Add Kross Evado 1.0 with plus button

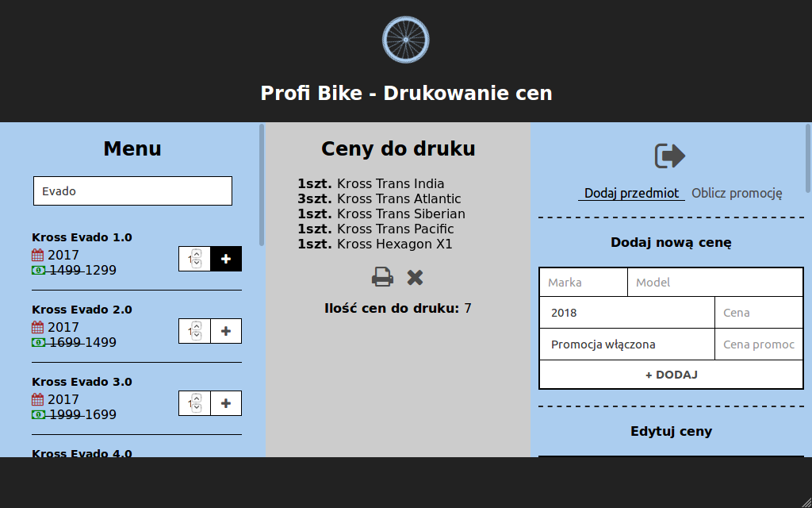[226, 259]
